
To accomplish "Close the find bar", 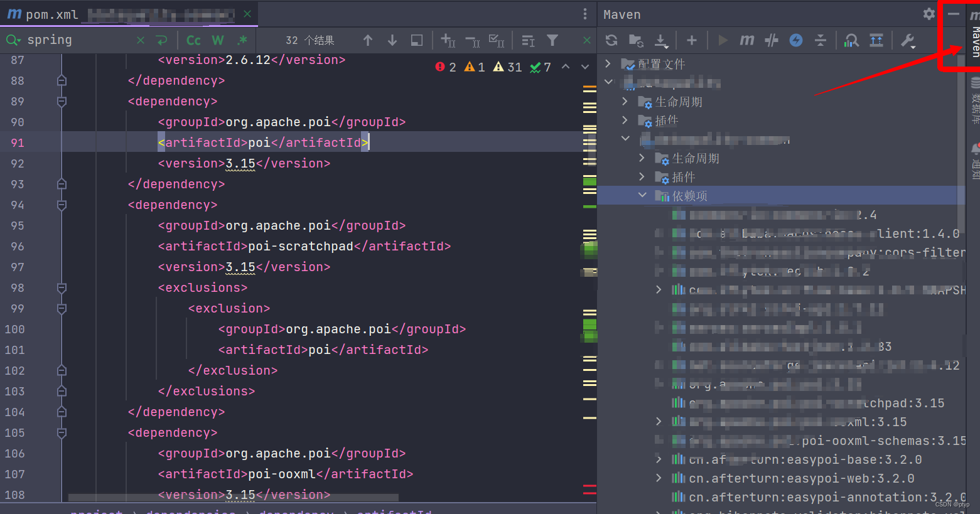I will click(x=587, y=40).
